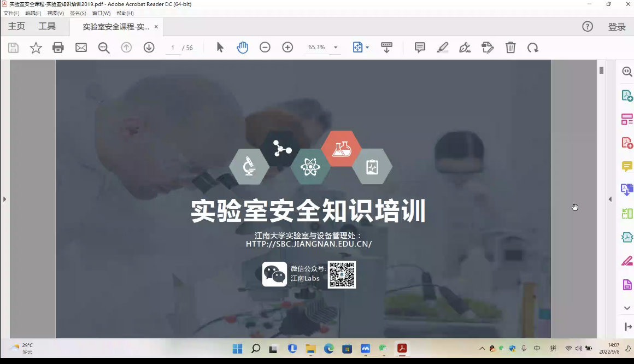The height and width of the screenshot is (364, 634).
Task: Click the 登录 sign-in button
Action: pos(617,27)
